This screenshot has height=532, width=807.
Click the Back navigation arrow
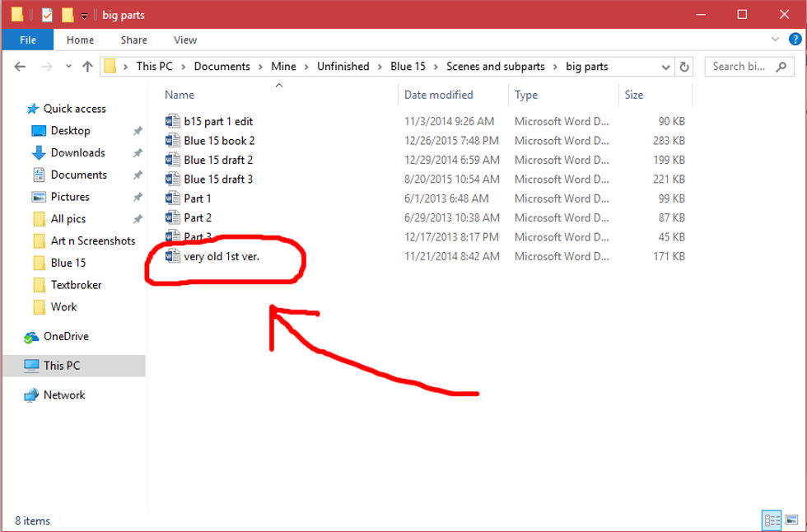[x=20, y=67]
